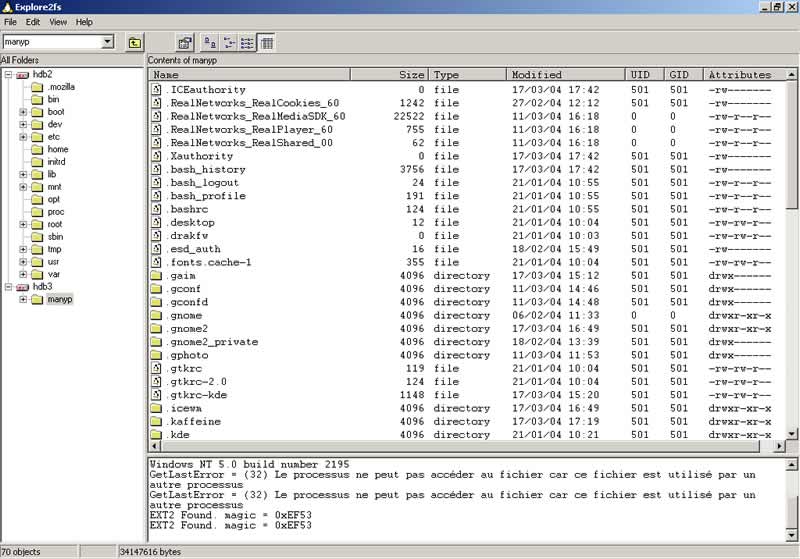Click the file icon beside .bash_history

156,169
